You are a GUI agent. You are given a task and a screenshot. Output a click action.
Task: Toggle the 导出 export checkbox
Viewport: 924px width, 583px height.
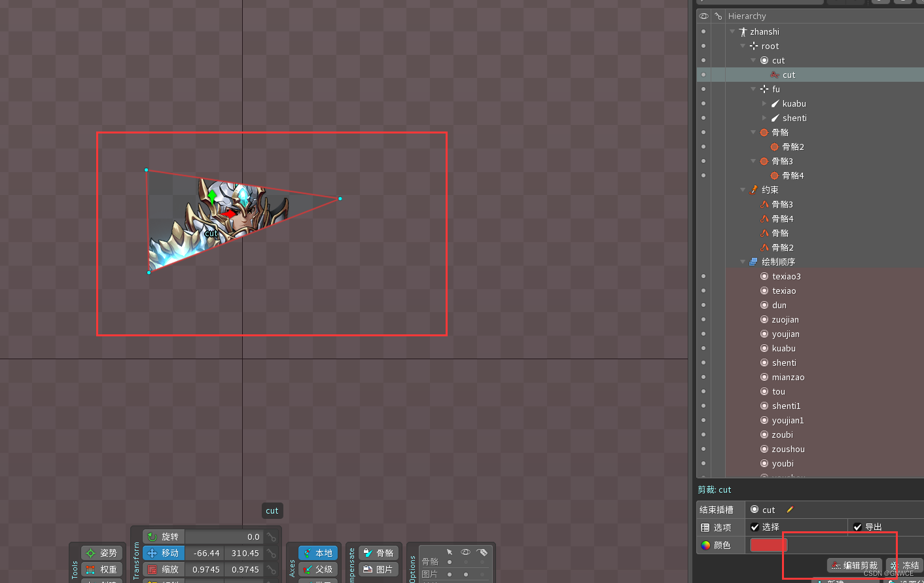click(x=857, y=527)
